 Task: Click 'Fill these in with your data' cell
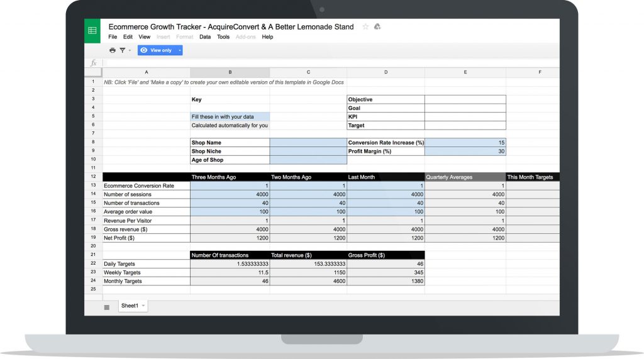click(x=230, y=117)
